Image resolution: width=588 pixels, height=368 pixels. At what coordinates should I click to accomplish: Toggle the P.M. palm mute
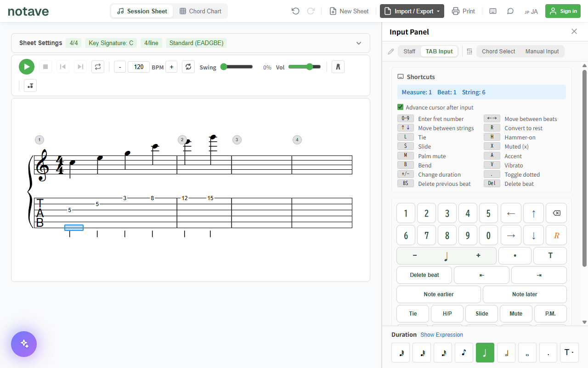(x=550, y=314)
